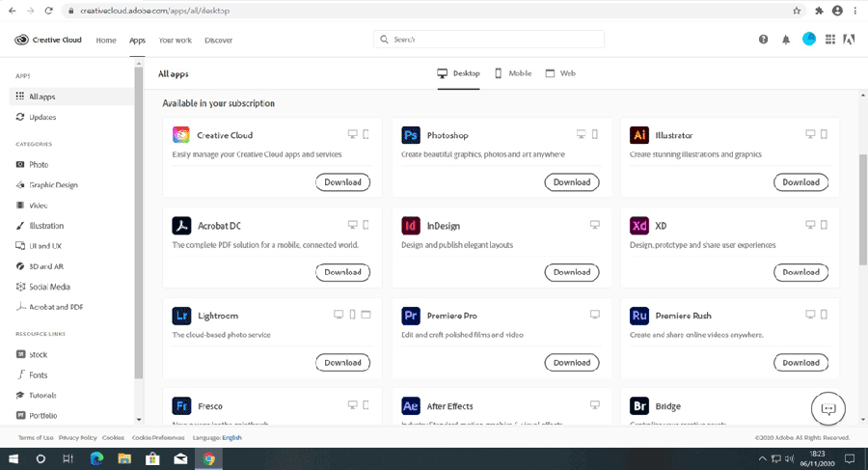Open Discover in top navigation
Image resolution: width=868 pixels, height=470 pixels.
pos(219,40)
